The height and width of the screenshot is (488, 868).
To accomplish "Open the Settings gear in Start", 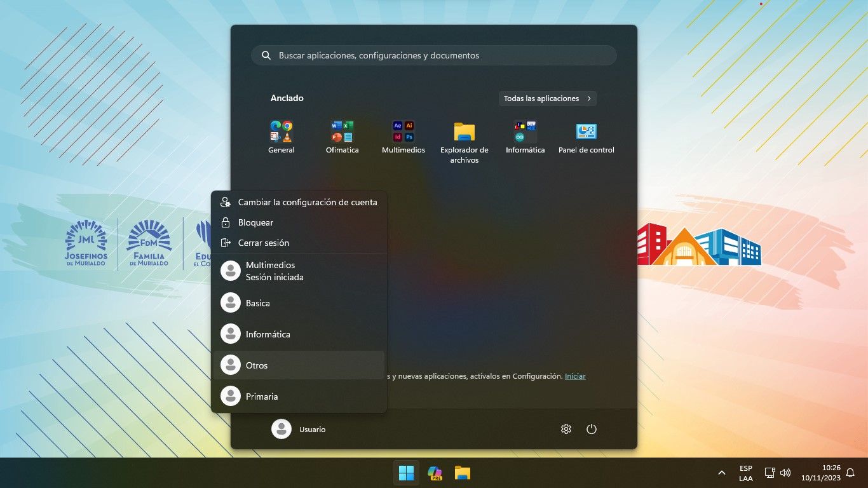I will (x=566, y=429).
